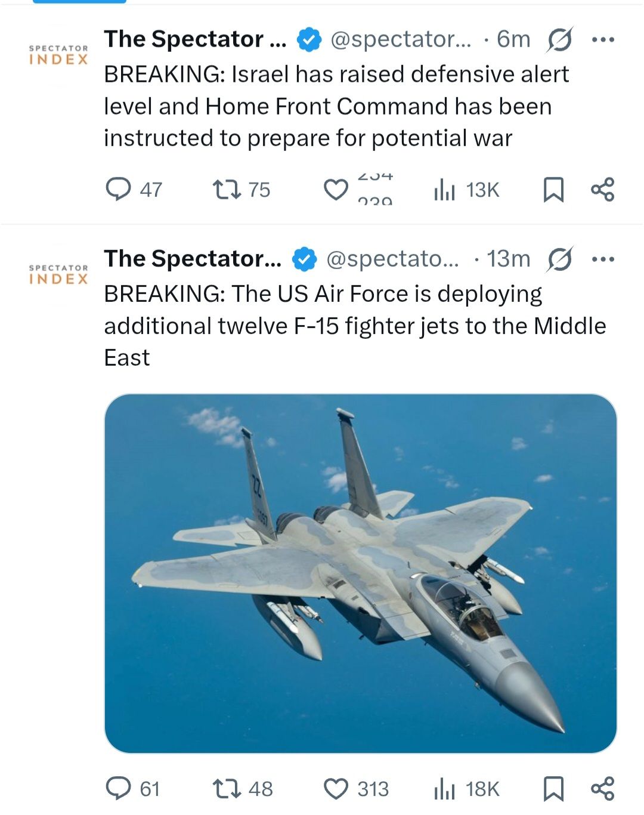644x815 pixels.
Task: Tap Grok icon on Israel alert tweet
Action: [560, 39]
